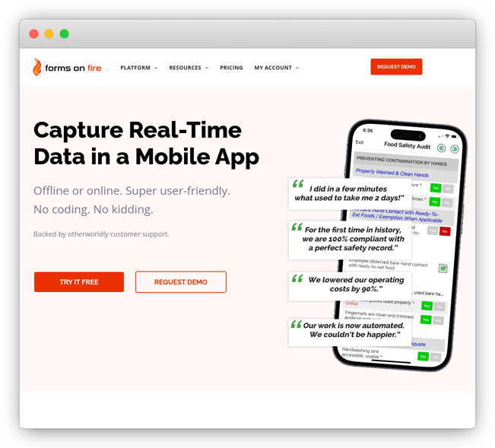Select the grey Yes beside the red No

(432, 230)
